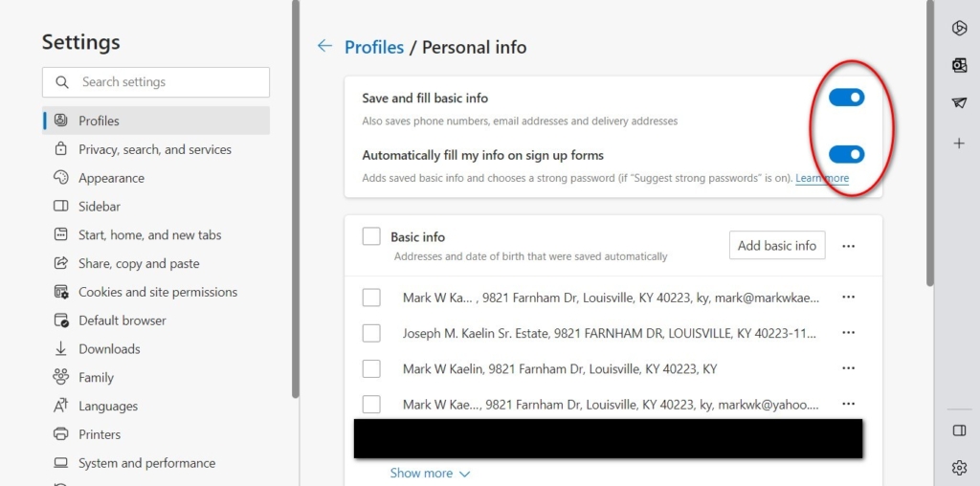Go to Cookies and site permissions

157,292
